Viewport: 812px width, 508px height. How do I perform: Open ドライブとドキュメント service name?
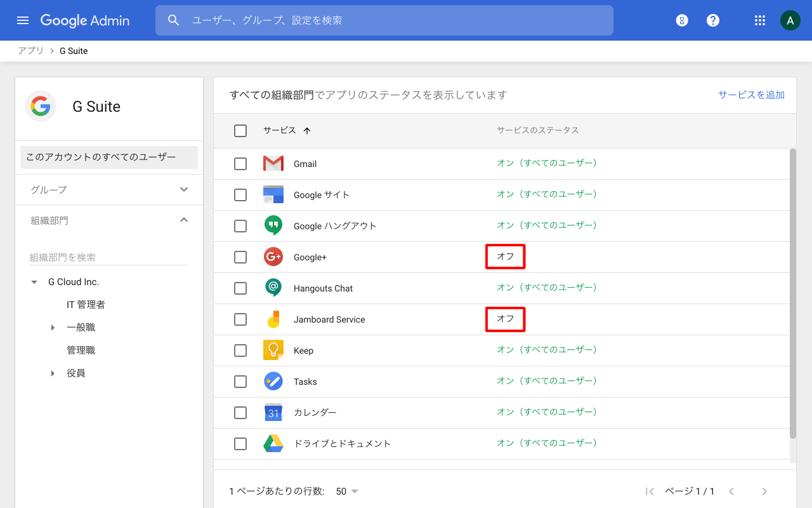(x=343, y=444)
